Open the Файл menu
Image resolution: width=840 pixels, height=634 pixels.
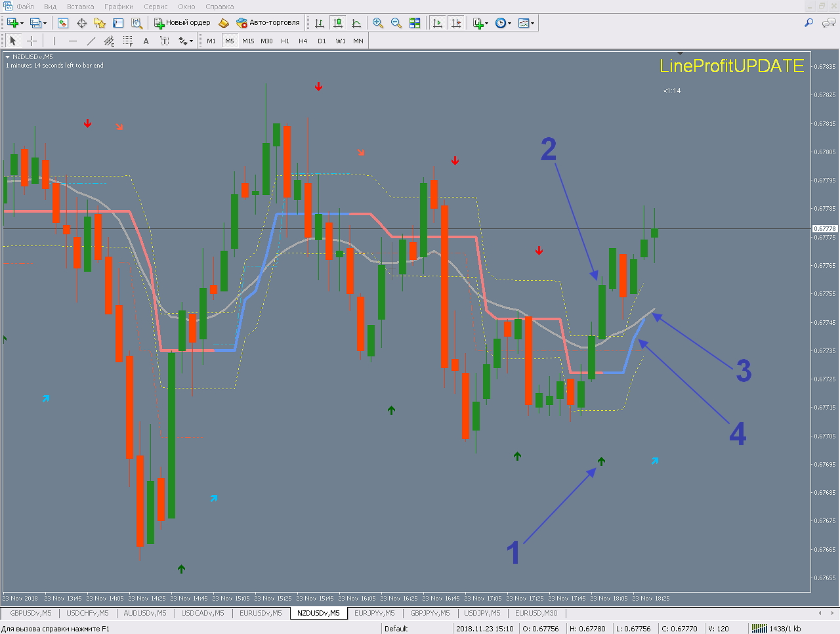[25, 7]
